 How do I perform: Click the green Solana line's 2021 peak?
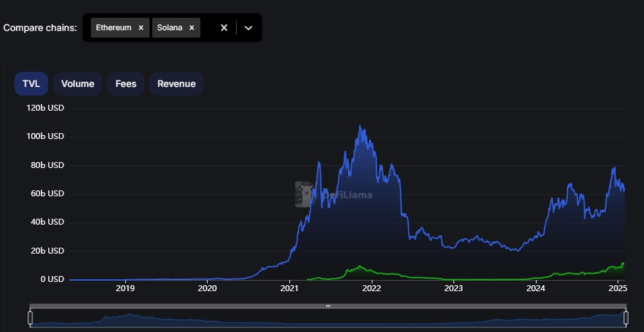(359, 266)
